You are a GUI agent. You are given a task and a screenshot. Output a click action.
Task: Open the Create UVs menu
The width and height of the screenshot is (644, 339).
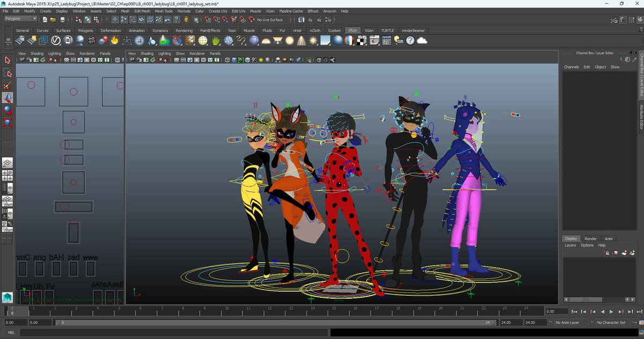[x=217, y=11]
